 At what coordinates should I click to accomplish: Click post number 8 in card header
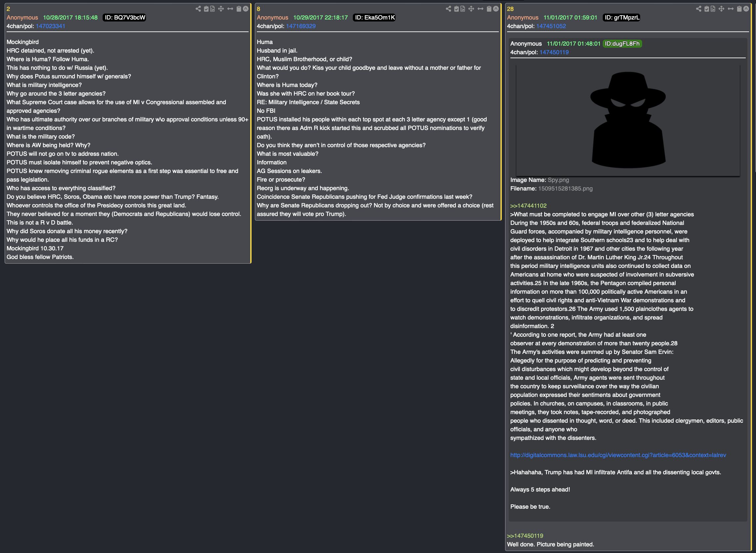[x=258, y=9]
